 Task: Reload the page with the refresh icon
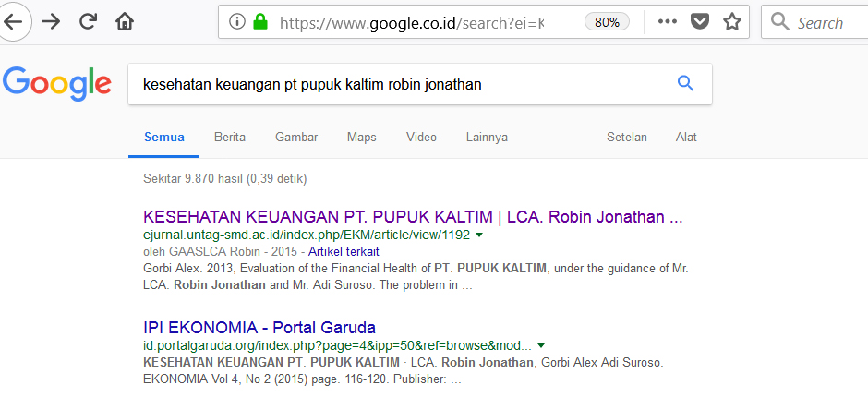point(89,22)
